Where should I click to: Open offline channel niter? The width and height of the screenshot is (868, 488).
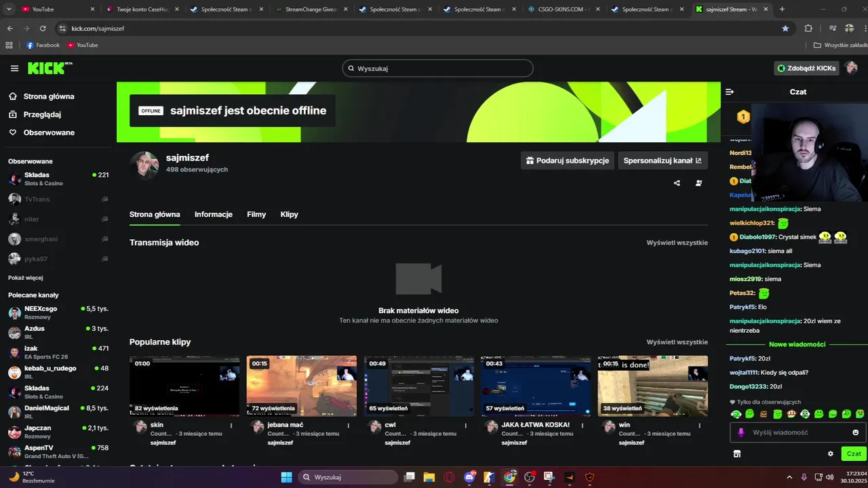tap(58, 219)
